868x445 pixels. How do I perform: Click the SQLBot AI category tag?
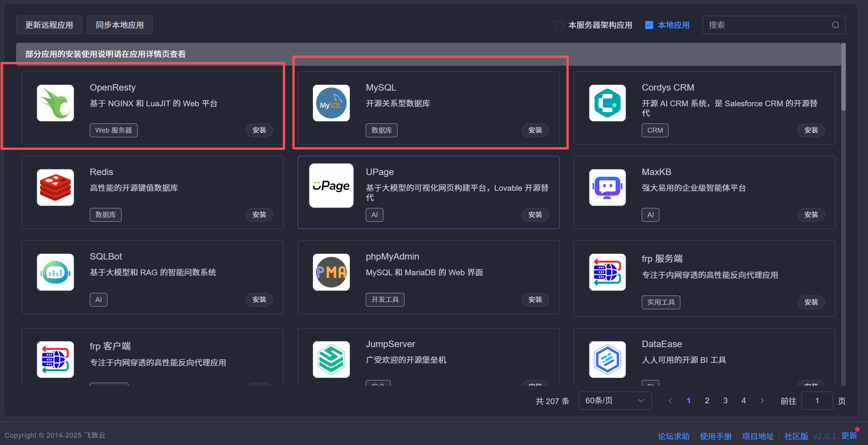[x=98, y=299]
